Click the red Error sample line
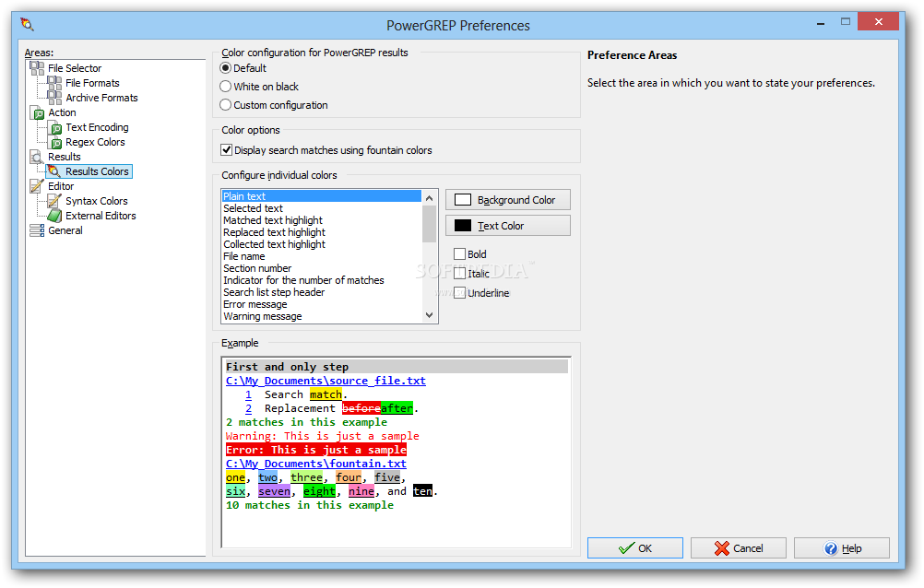The width and height of the screenshot is (924, 588). tap(316, 450)
